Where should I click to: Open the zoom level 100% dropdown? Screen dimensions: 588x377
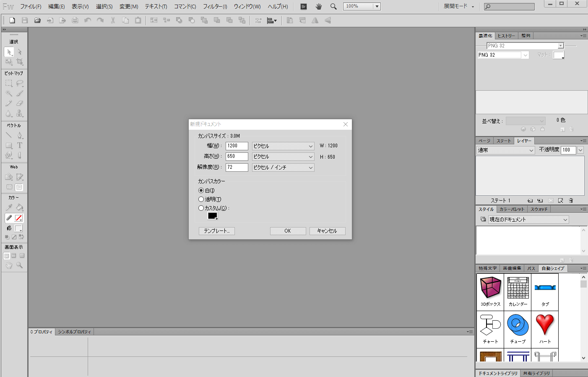(377, 6)
